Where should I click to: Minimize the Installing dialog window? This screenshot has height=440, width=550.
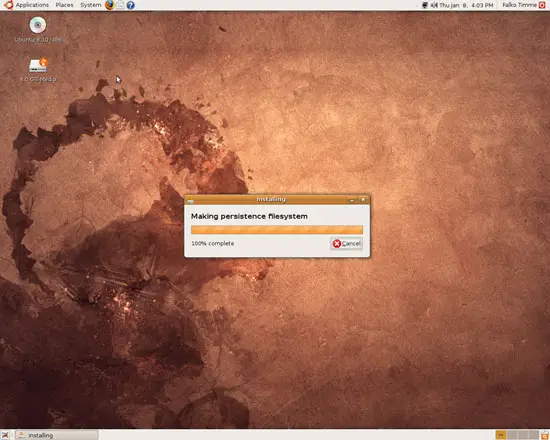coord(352,200)
